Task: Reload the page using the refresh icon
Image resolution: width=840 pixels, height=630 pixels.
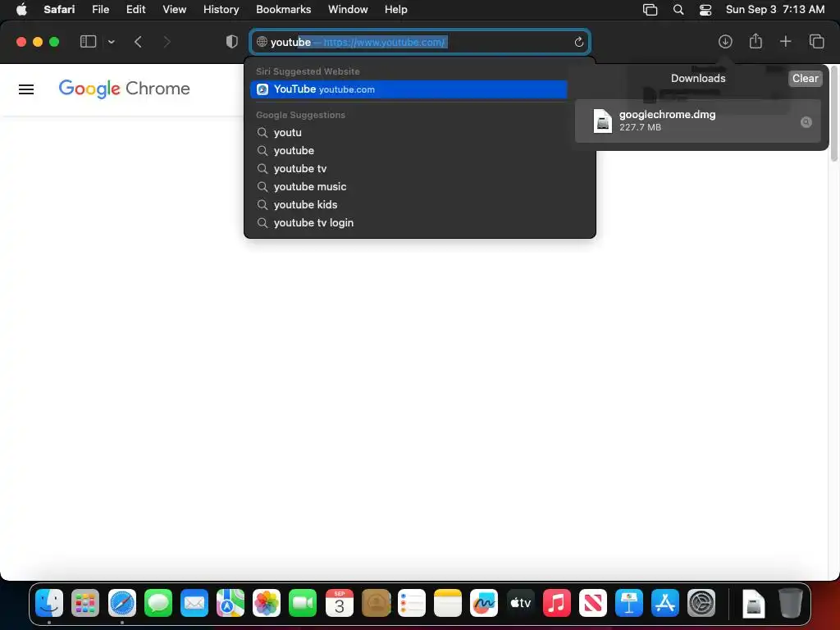Action: pyautogui.click(x=578, y=43)
